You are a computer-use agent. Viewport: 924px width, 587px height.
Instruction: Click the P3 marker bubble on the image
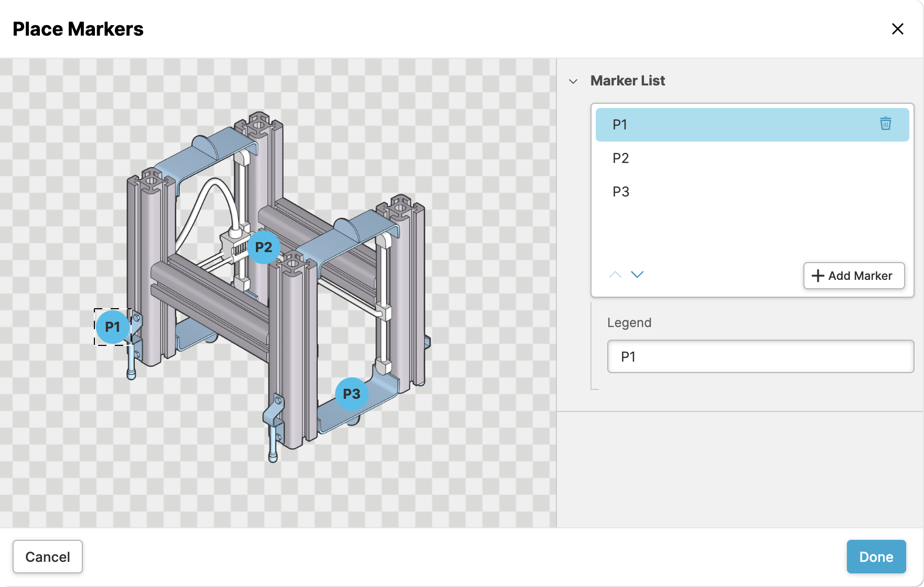351,394
